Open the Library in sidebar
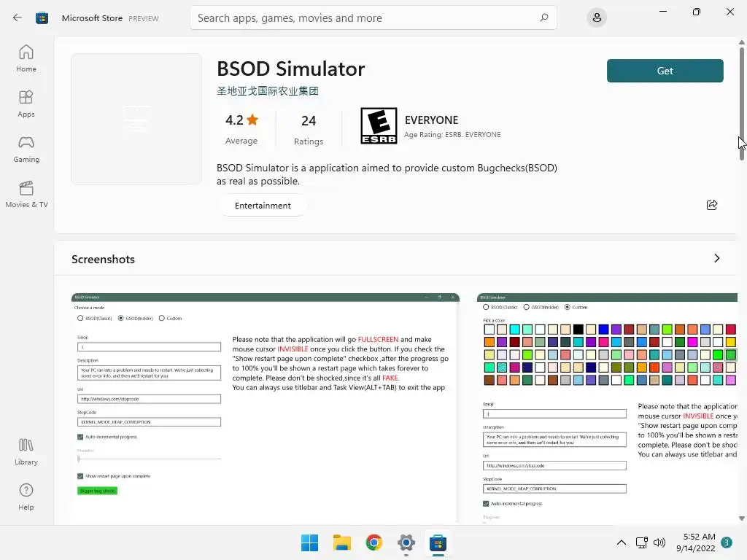This screenshot has width=747, height=560. pos(26,451)
